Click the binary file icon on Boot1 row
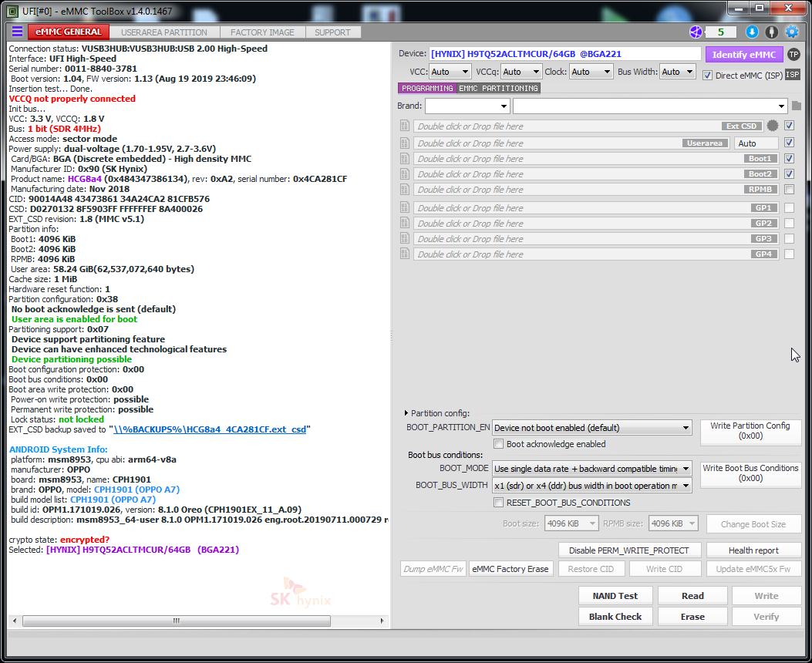The width and height of the screenshot is (812, 663). (404, 159)
